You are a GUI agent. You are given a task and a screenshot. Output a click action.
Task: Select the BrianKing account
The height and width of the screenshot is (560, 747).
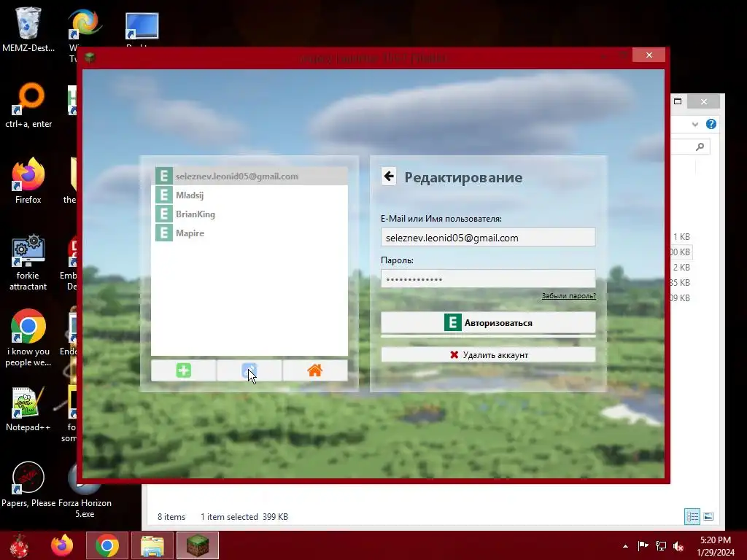249,214
